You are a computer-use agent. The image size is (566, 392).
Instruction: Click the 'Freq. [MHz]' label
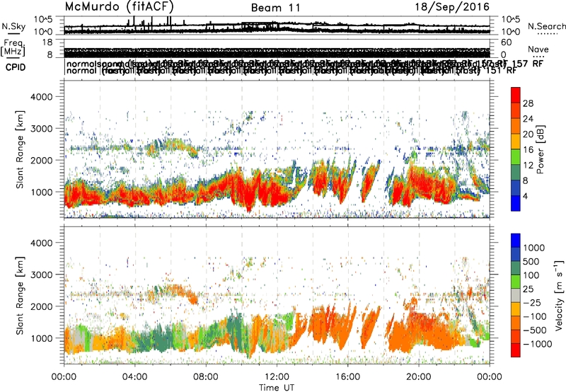click(13, 48)
